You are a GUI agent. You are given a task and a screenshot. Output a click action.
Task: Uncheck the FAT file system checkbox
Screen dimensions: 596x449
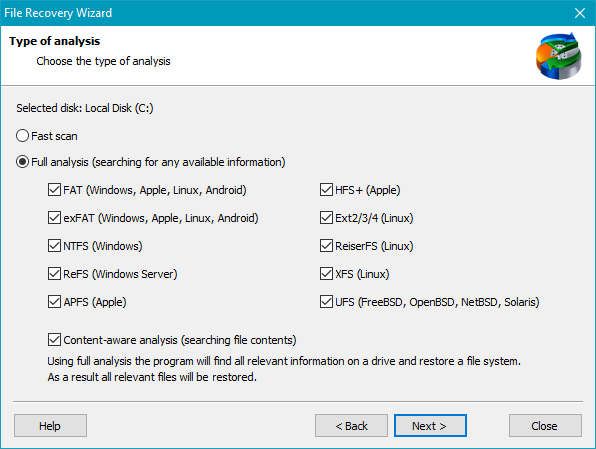(54, 190)
